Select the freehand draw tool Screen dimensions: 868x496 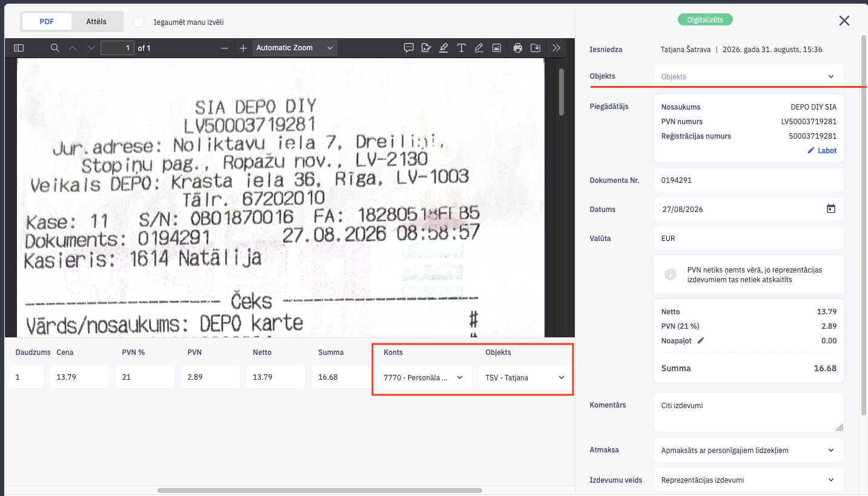[x=479, y=48]
